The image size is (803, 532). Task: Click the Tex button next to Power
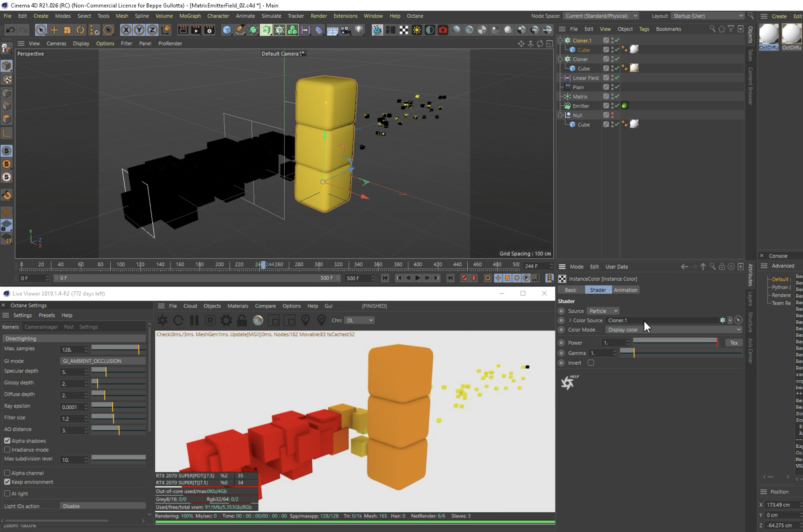point(734,343)
